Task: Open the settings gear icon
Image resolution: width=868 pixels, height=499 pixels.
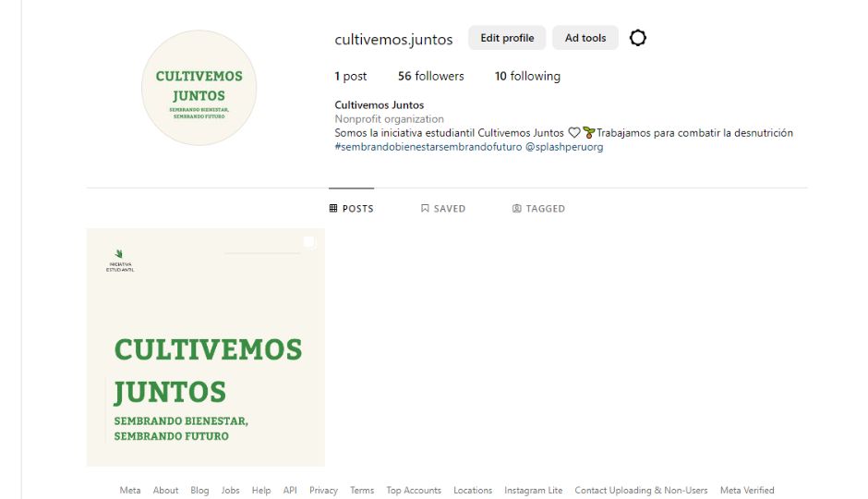Action: 637,38
